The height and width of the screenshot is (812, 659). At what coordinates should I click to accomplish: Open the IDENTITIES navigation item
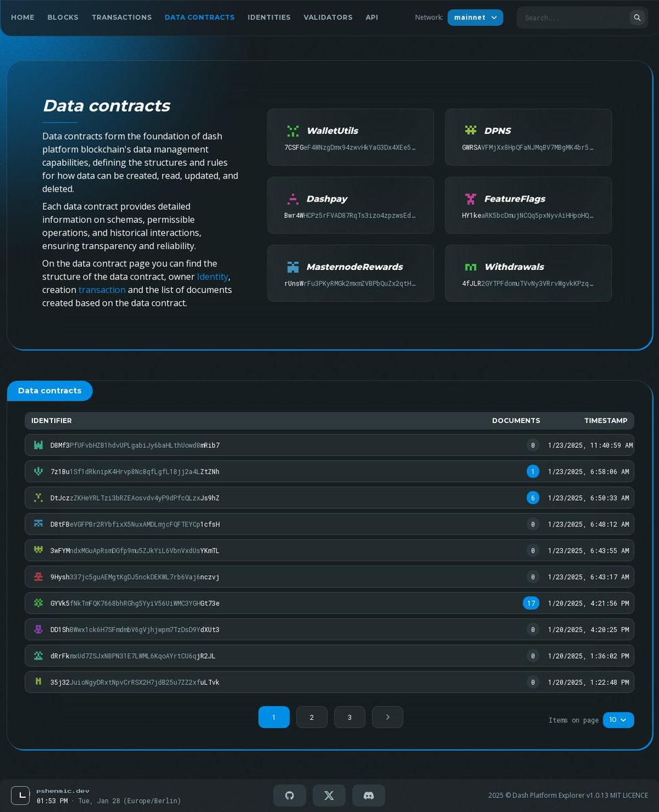point(269,17)
